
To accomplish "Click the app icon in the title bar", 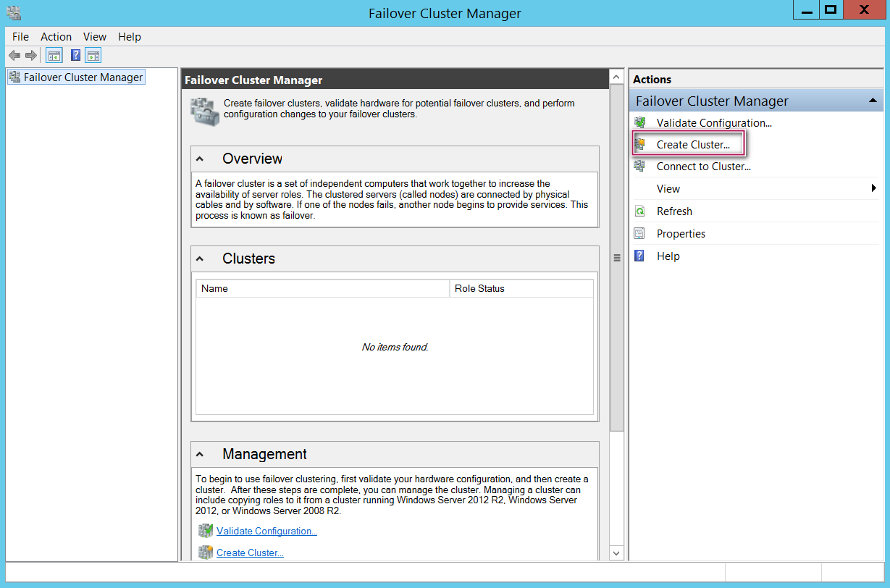I will [x=13, y=12].
